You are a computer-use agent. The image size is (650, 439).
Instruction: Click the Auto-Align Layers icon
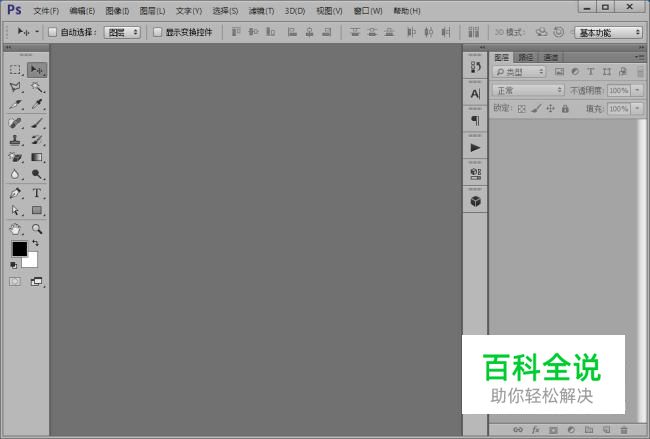[473, 32]
